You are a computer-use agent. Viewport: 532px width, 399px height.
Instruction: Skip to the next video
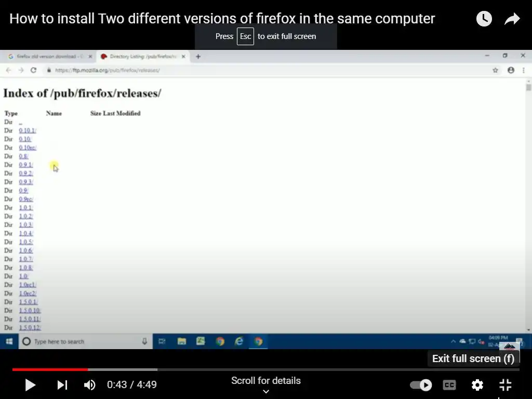point(62,385)
